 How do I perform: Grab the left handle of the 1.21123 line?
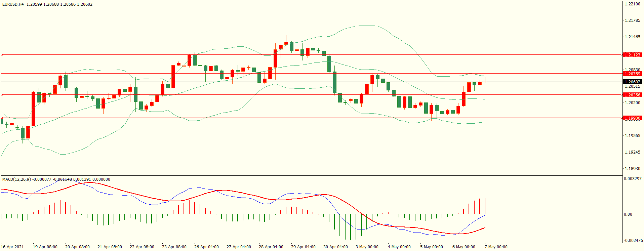(2, 54)
